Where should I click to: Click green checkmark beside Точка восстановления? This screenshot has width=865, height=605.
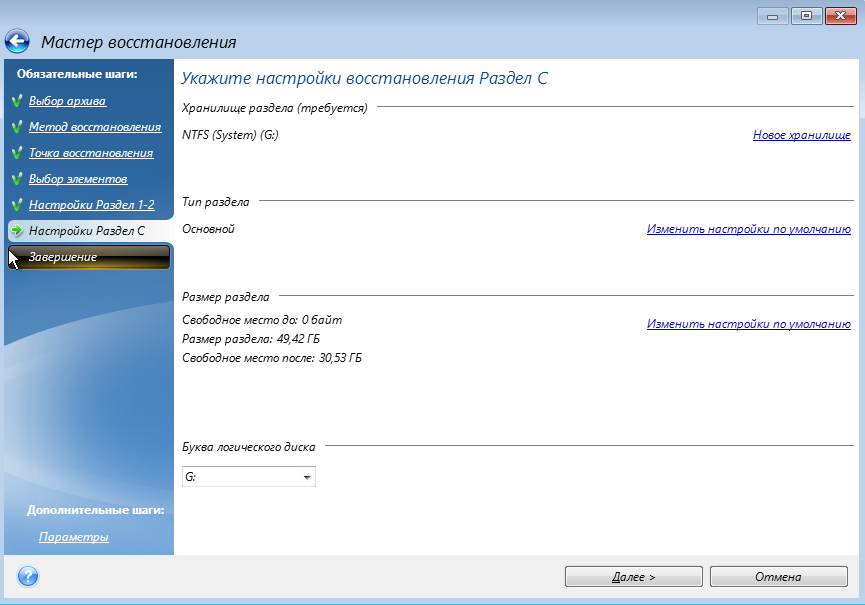point(17,153)
